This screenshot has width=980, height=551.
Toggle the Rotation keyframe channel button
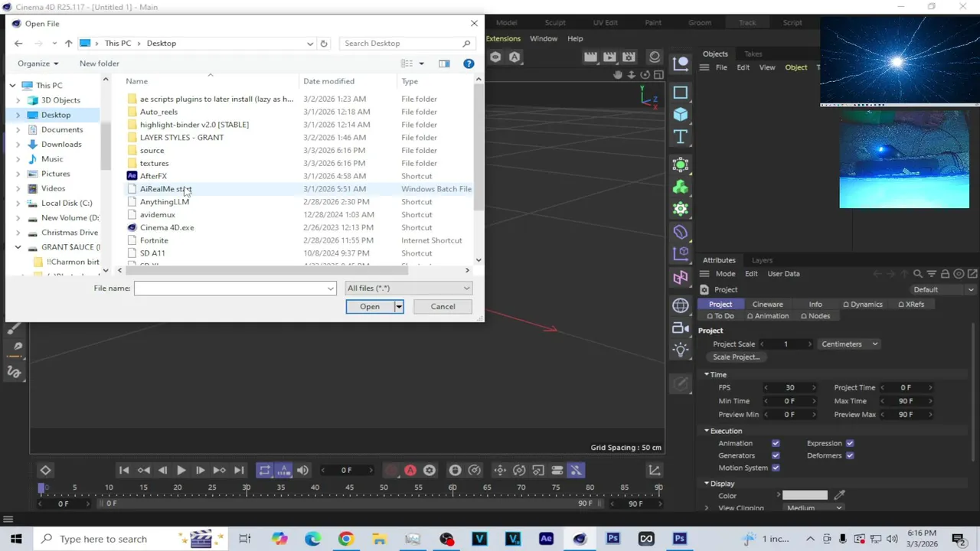point(519,470)
